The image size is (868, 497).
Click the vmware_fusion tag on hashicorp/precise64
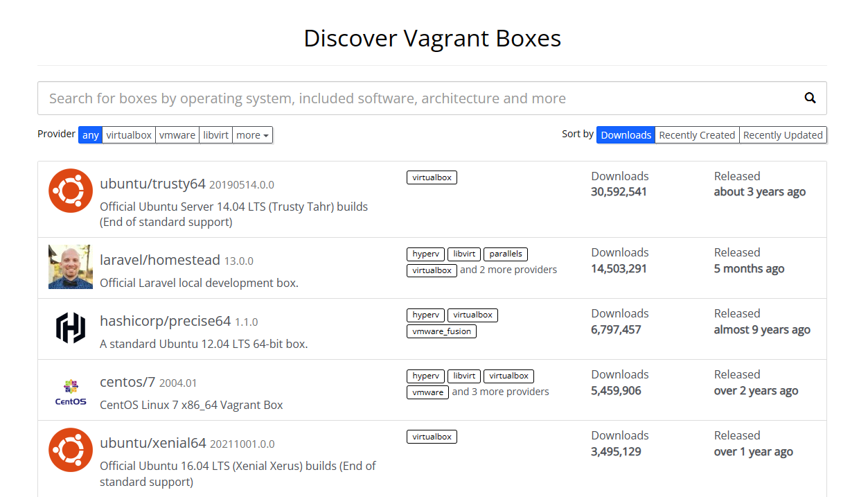coord(441,331)
